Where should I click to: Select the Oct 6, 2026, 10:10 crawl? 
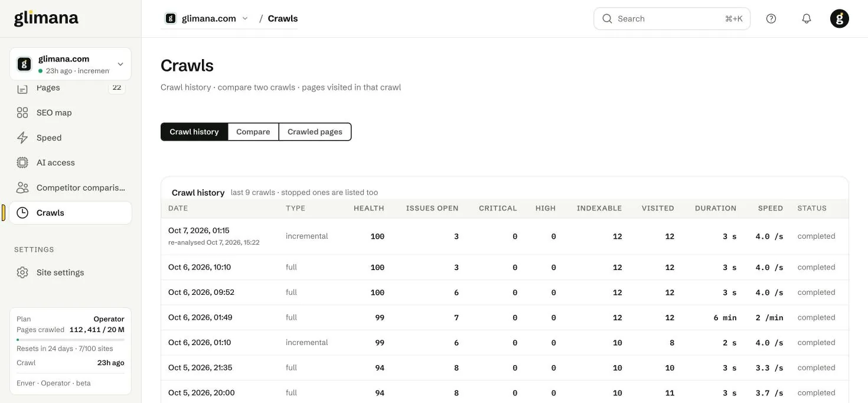tap(505, 267)
